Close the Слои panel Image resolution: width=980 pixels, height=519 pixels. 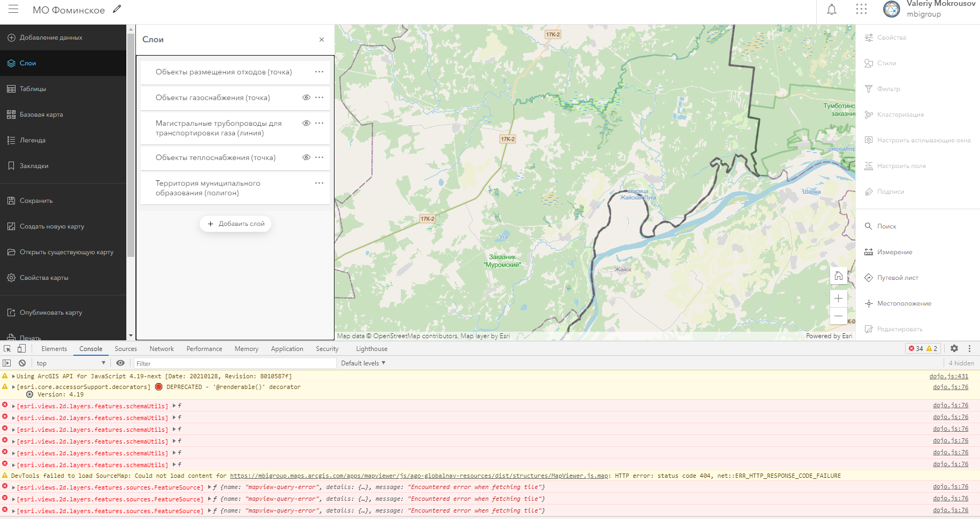(x=322, y=40)
